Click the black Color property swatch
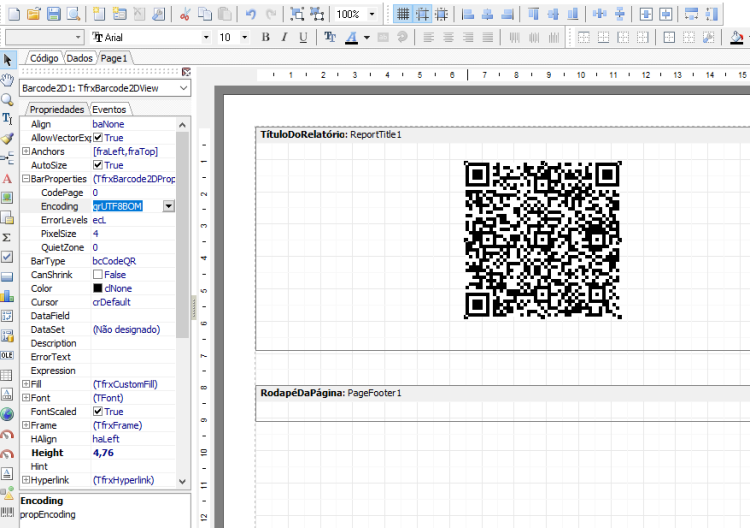750x528 pixels. (98, 288)
